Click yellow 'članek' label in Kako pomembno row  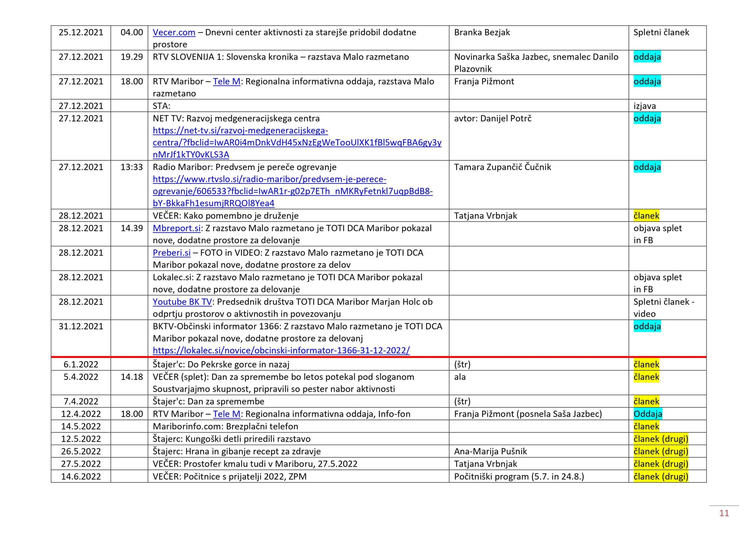point(646,215)
